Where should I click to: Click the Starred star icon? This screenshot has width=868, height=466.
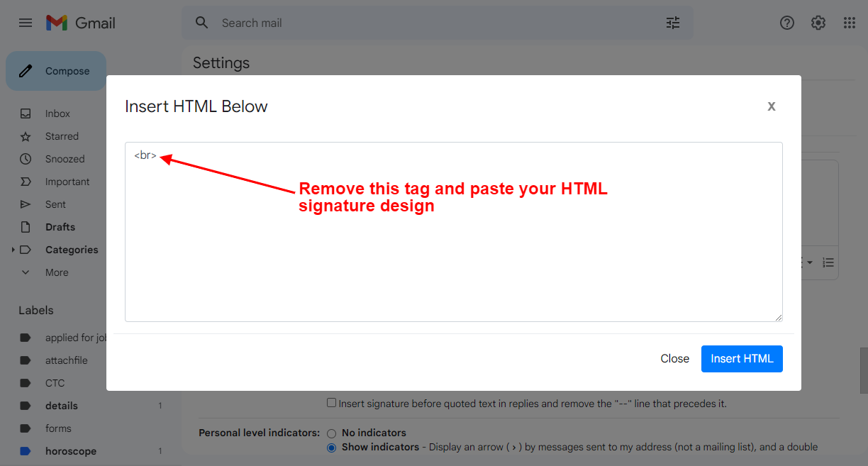point(26,136)
